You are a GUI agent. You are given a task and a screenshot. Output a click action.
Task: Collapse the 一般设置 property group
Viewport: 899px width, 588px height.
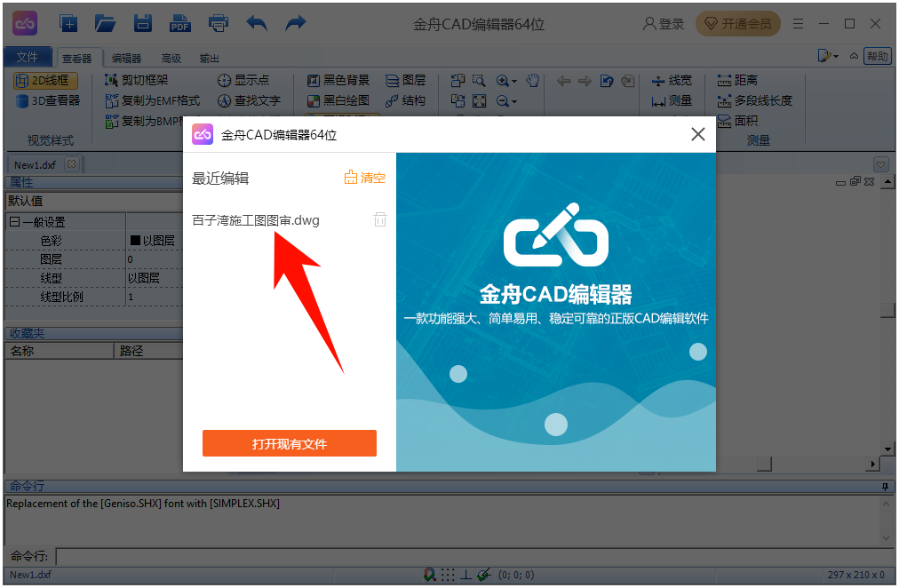click(x=14, y=222)
